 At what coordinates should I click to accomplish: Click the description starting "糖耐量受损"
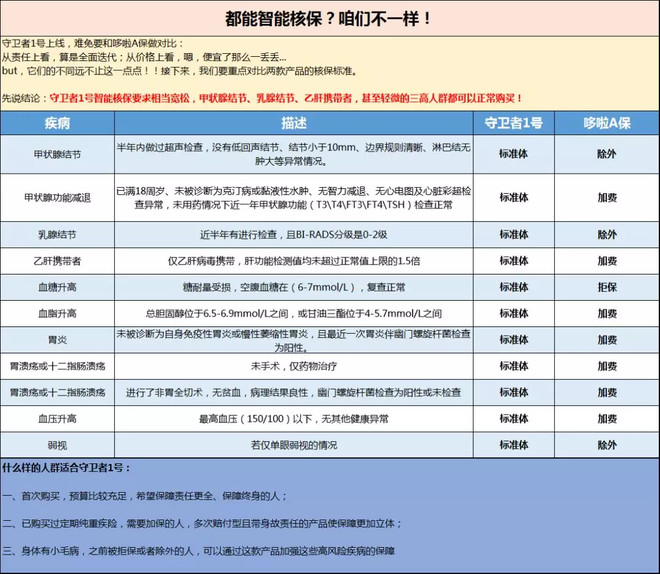(294, 287)
